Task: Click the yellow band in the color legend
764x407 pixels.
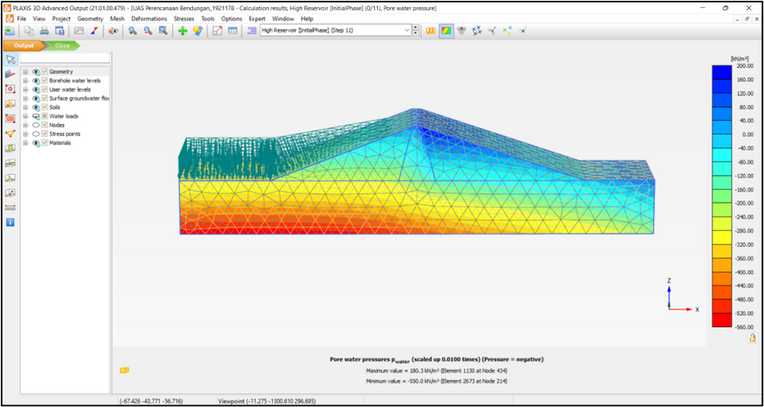Action: point(722,237)
